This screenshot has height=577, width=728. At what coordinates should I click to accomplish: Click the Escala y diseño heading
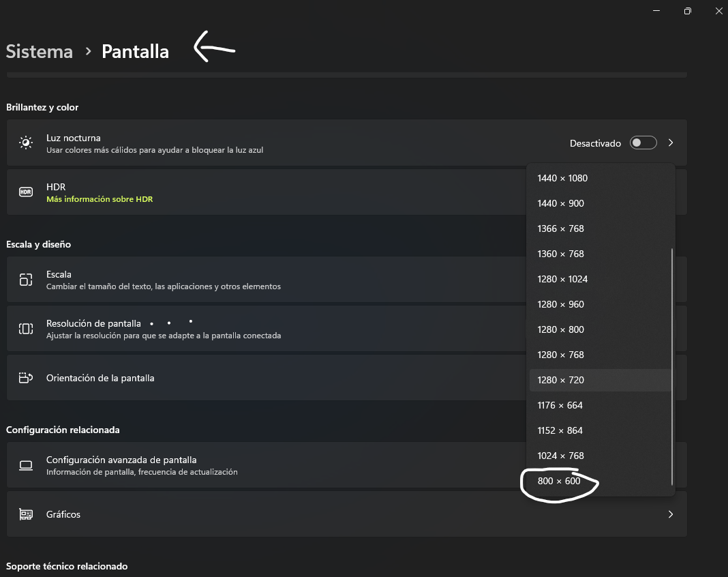coord(39,244)
